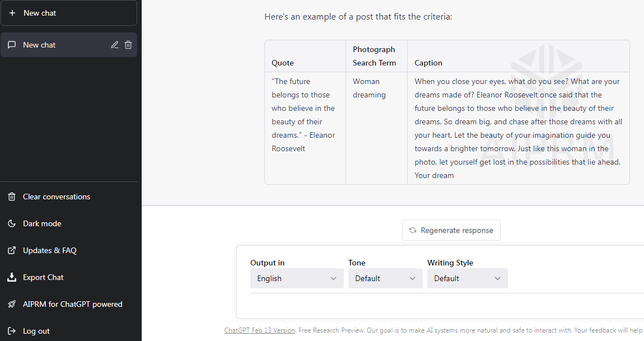Open Updates & FAQ

pyautogui.click(x=69, y=250)
